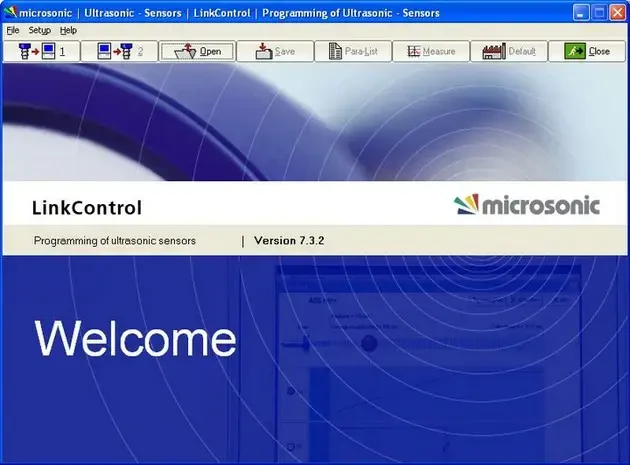Click the sensor-to-PC read button 1
The width and height of the screenshot is (630, 465).
pyautogui.click(x=41, y=51)
